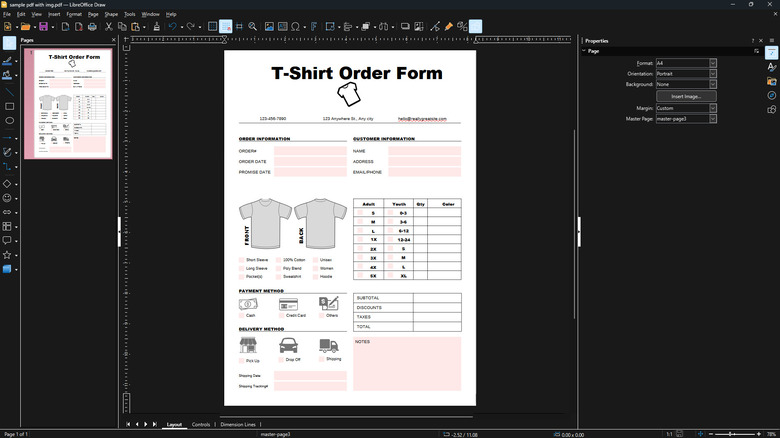Screen dimensions: 780x438
Task: Click the Cut scissors icon
Action: click(x=107, y=27)
